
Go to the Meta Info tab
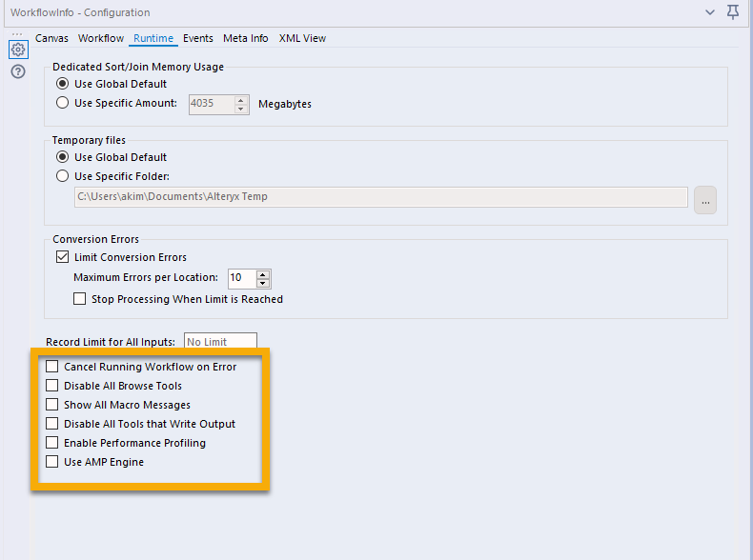pos(245,38)
